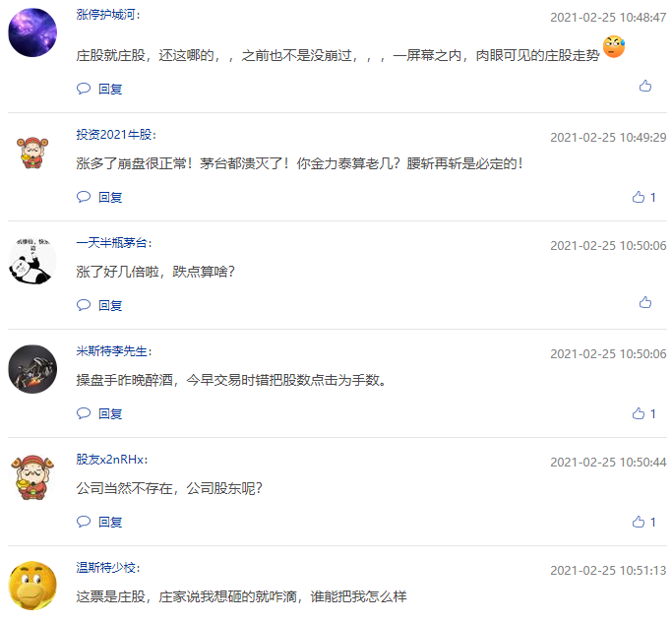Like 股友x2nRHx's comment
672x622 pixels.
coord(639,522)
